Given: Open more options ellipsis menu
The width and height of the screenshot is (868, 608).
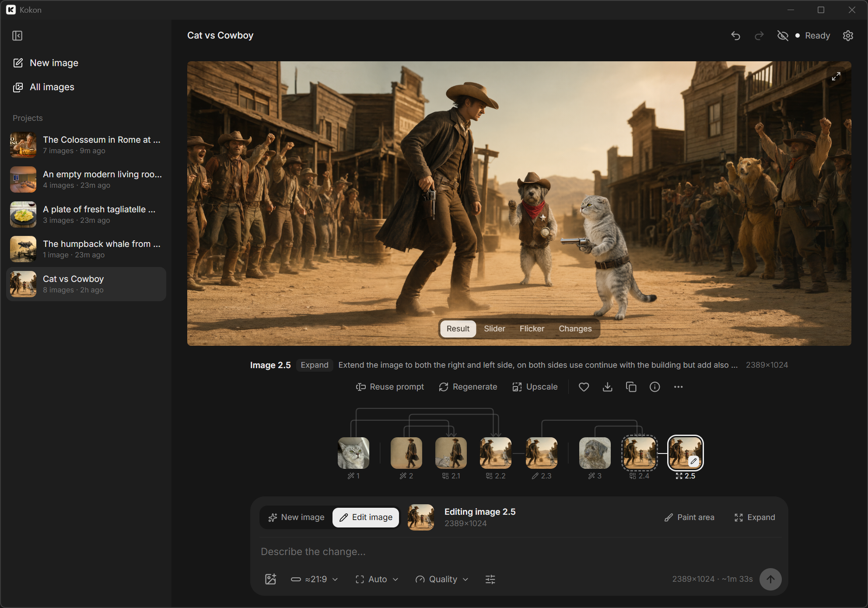Looking at the screenshot, I should click(x=678, y=387).
